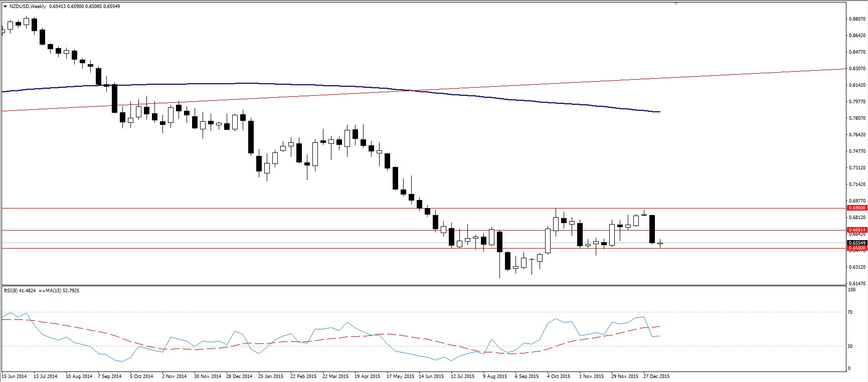Click the 0.88070 price axis value

point(857,19)
